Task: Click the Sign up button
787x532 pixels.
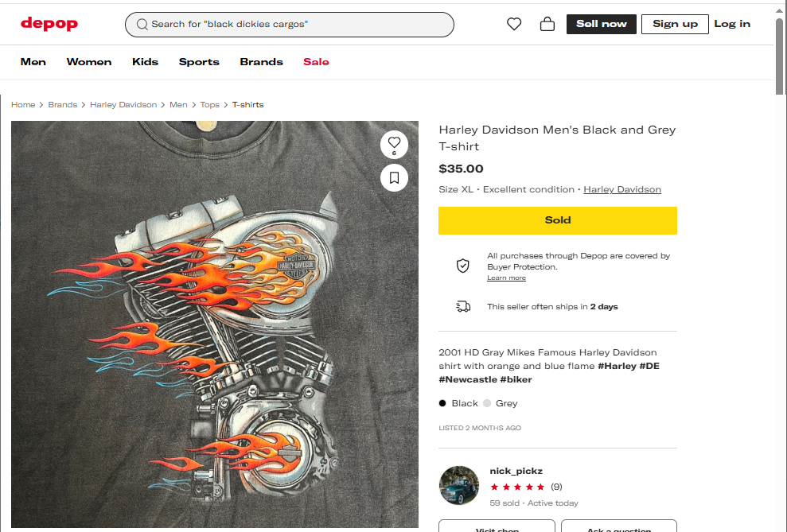Action: [675, 24]
